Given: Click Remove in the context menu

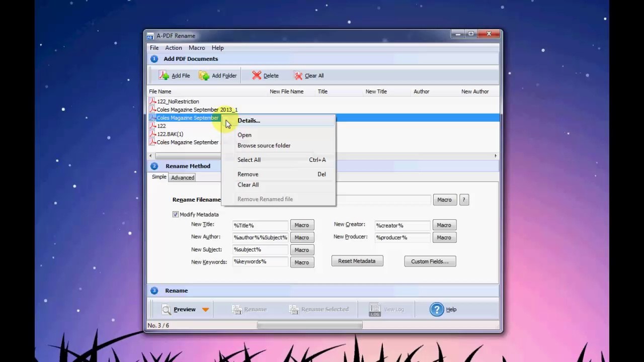Looking at the screenshot, I should pos(278,174).
